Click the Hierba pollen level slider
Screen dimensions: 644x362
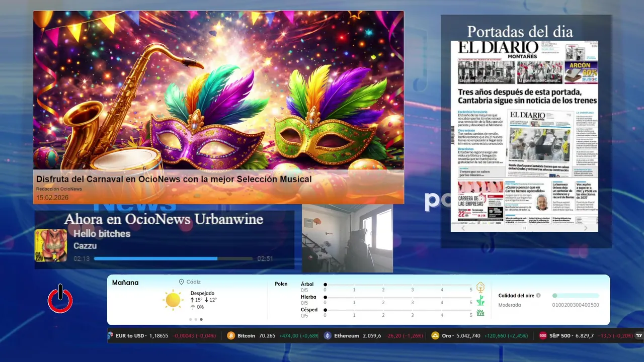[398, 298]
